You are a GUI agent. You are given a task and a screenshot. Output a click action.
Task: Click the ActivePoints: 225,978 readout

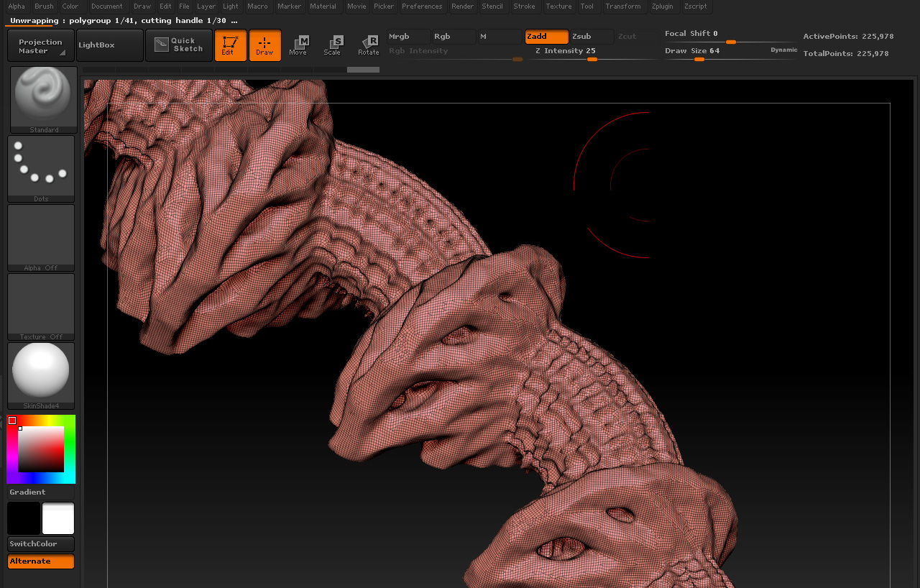848,37
